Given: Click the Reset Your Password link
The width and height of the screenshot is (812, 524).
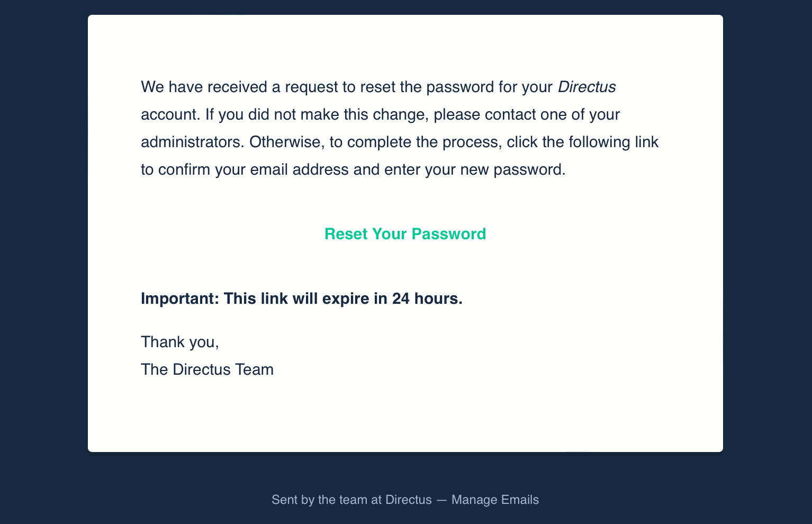Looking at the screenshot, I should 405,234.
